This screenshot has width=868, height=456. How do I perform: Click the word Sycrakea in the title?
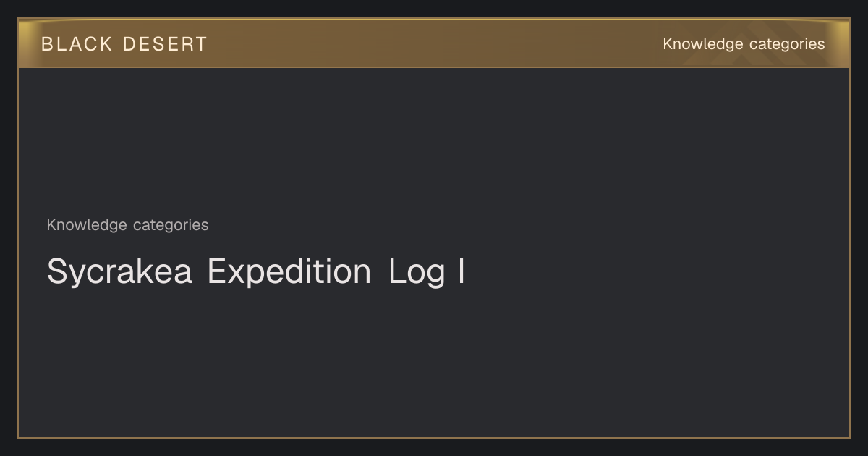[119, 272]
